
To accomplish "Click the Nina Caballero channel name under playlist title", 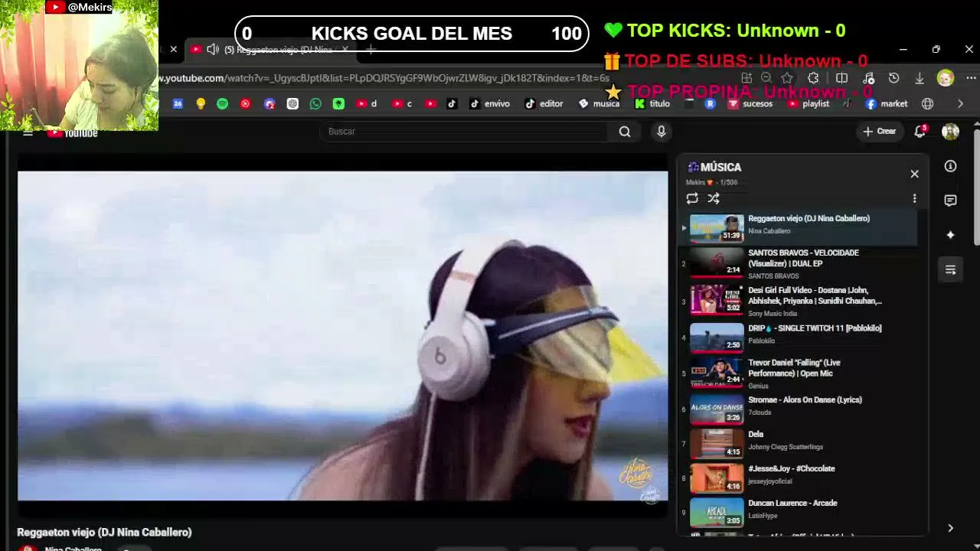I will [x=769, y=231].
